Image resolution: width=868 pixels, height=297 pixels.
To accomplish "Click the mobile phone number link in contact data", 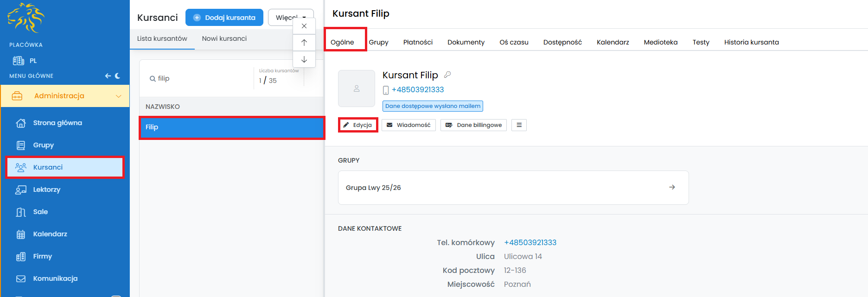I will click(530, 242).
